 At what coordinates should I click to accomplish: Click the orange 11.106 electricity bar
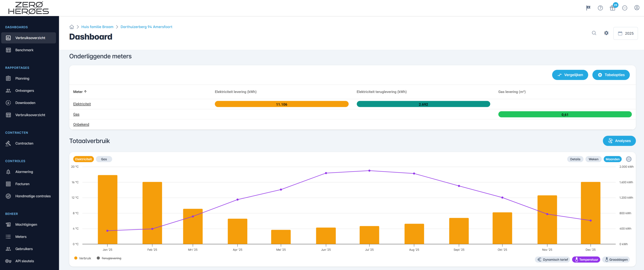(x=281, y=104)
